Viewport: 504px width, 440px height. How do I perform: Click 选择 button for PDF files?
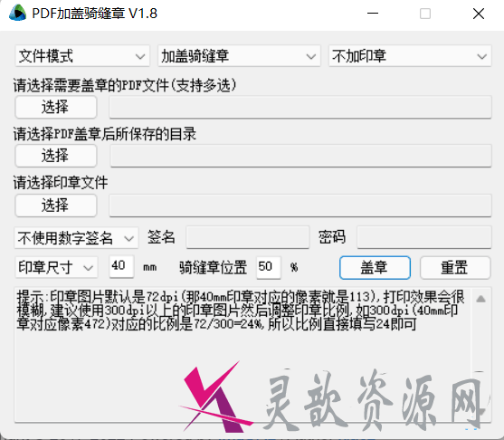55,107
